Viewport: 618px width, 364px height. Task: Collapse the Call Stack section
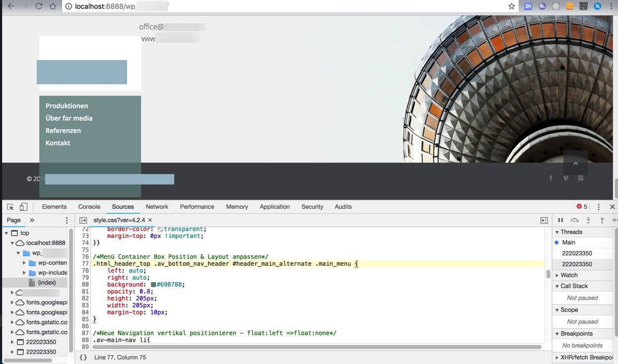click(557, 286)
